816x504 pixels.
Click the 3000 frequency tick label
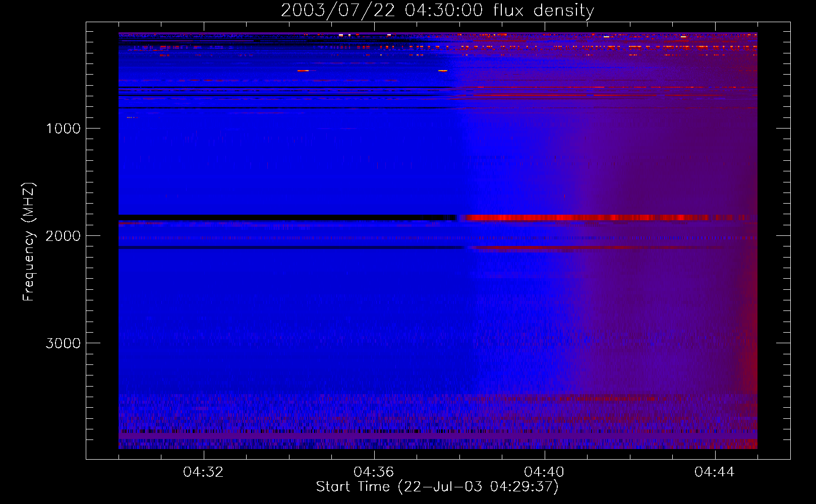[x=63, y=343]
